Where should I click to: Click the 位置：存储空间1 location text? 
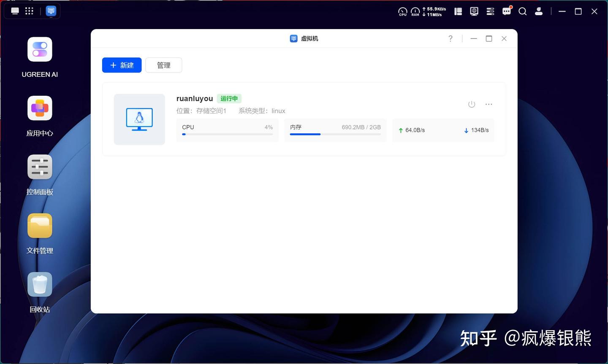point(201,111)
